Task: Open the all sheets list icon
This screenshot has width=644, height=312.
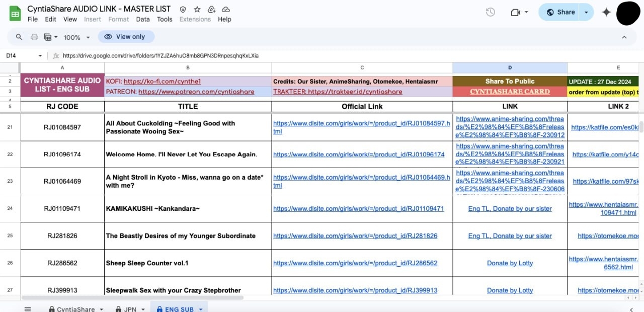Action: (x=28, y=309)
